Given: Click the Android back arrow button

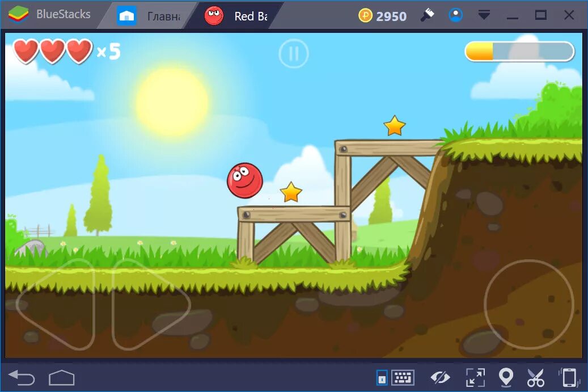Looking at the screenshot, I should pos(22,377).
